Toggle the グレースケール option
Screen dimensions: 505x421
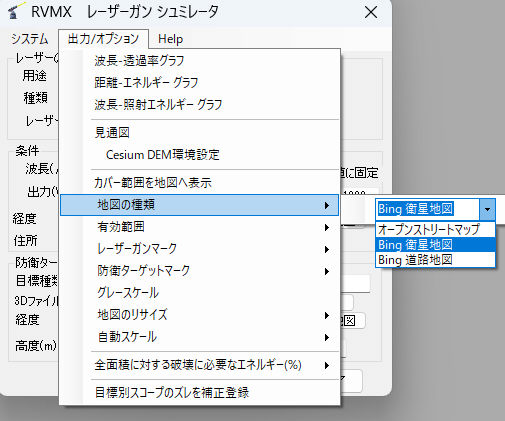[x=199, y=293]
